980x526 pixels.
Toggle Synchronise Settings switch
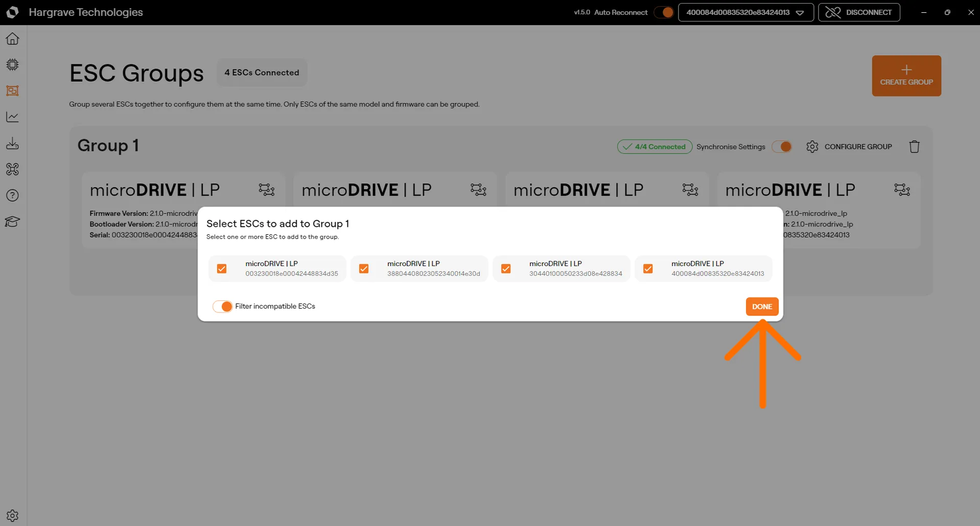[782, 147]
